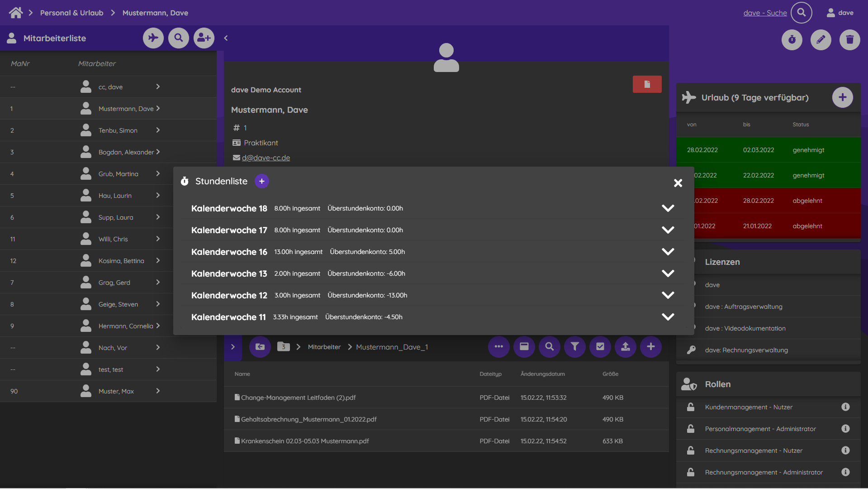
Task: Add a new employee via the person-plus icon
Action: pyautogui.click(x=204, y=38)
